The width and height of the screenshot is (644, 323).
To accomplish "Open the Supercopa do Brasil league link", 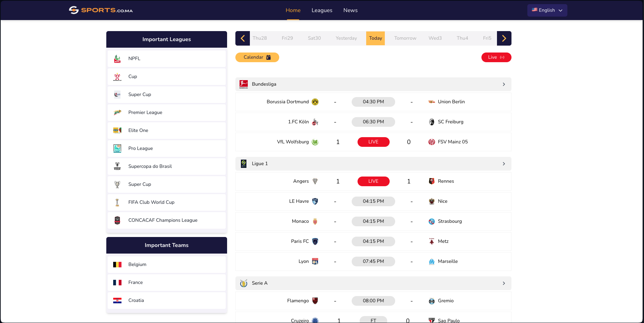I will point(167,167).
